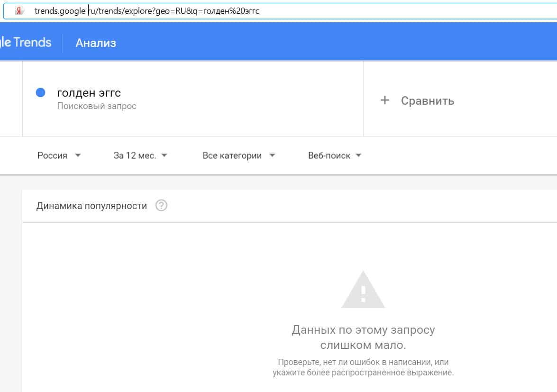Add a comparison term via Сравнить
The height and width of the screenshot is (392, 557).
pos(427,101)
